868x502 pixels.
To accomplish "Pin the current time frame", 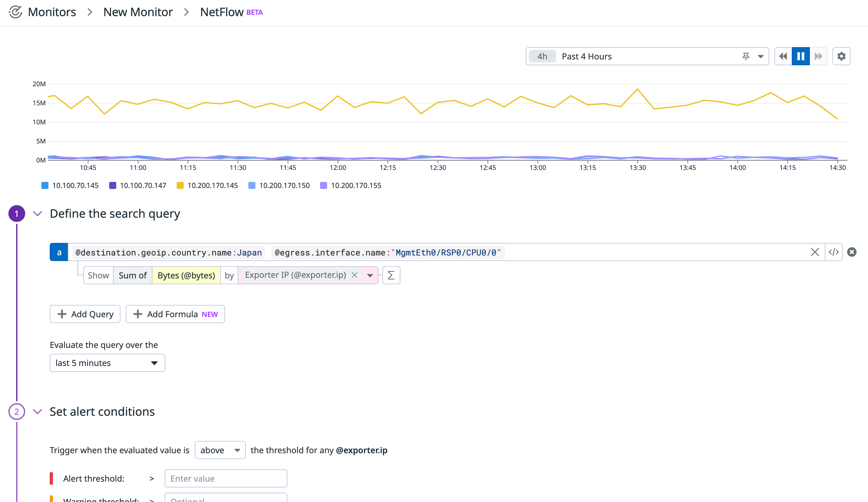I will pos(745,56).
